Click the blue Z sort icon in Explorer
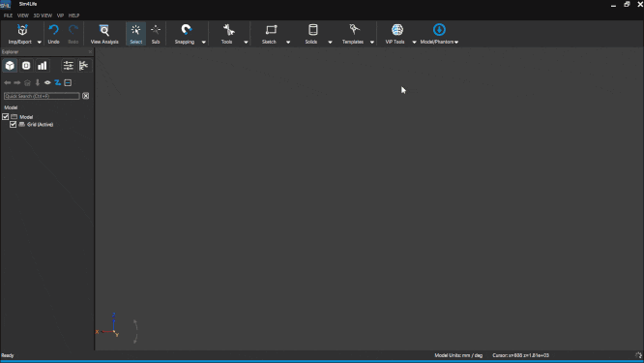This screenshot has height=363, width=644. point(57,82)
